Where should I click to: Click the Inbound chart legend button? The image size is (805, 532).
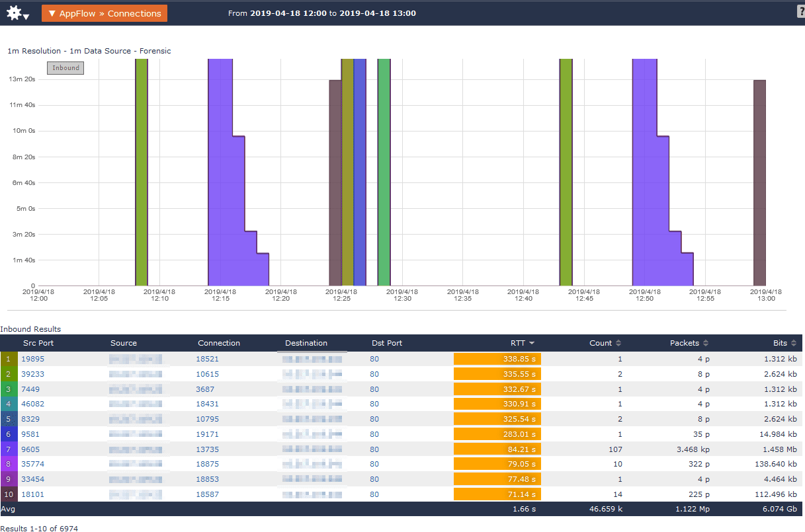(65, 67)
